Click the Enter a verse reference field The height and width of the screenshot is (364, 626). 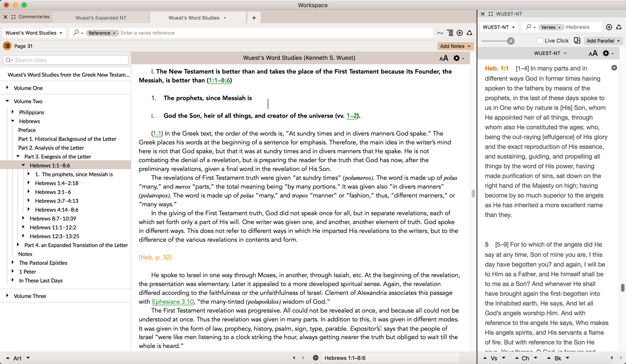point(275,33)
